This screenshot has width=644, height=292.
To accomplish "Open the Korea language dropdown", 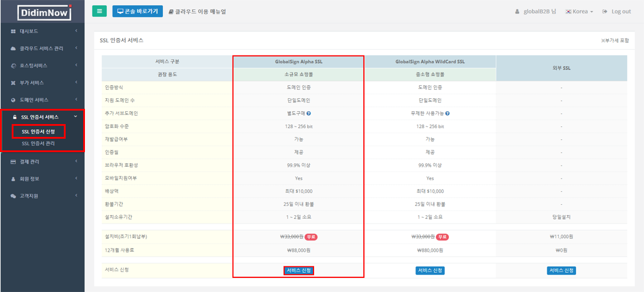I will click(579, 12).
